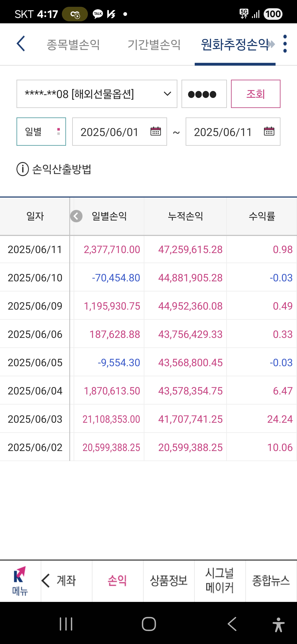Select the 2025/06/02 date row cell
The height and width of the screenshot is (644, 297).
[35, 447]
